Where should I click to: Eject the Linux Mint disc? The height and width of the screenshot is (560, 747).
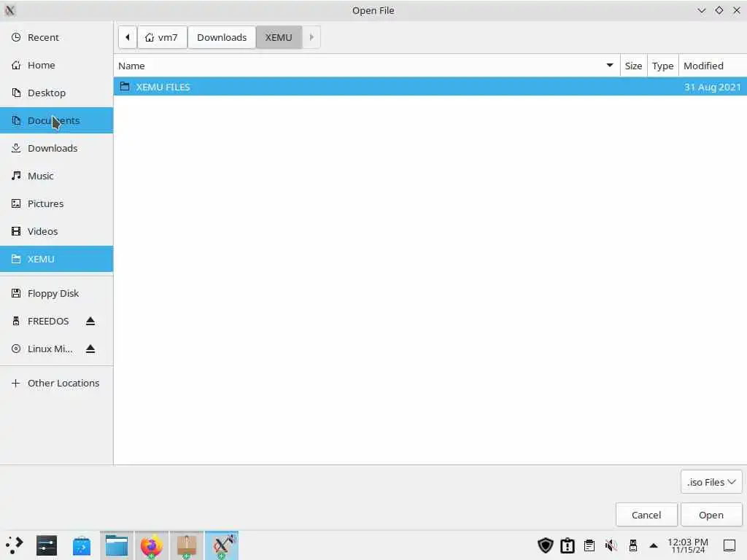tap(90, 349)
